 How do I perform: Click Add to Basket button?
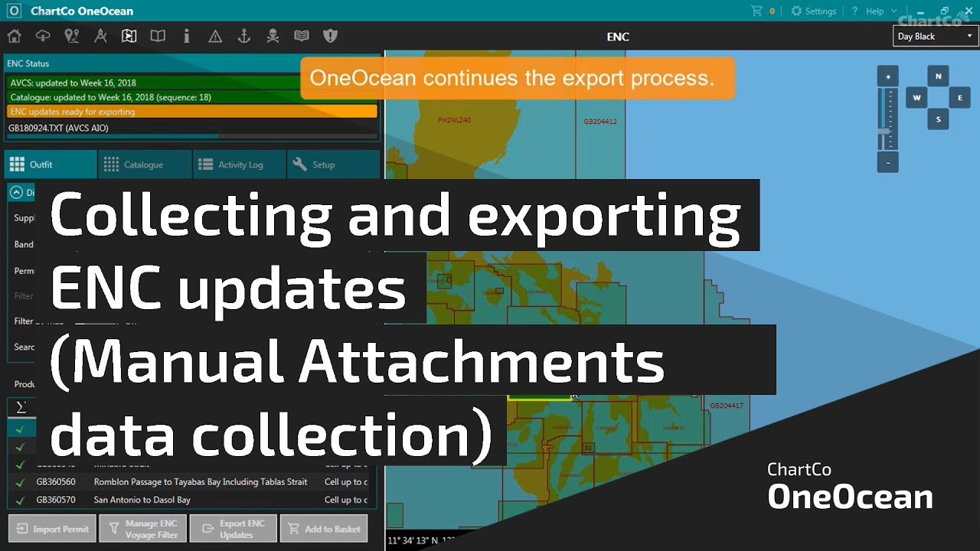point(324,529)
